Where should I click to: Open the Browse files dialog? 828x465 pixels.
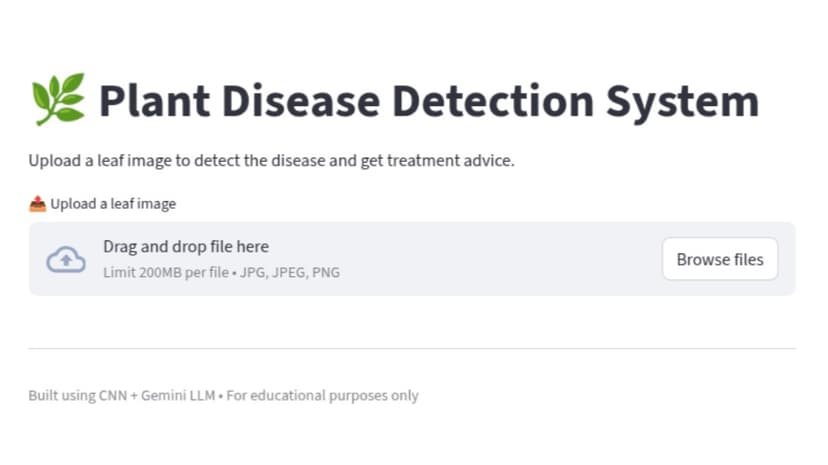[x=720, y=259]
